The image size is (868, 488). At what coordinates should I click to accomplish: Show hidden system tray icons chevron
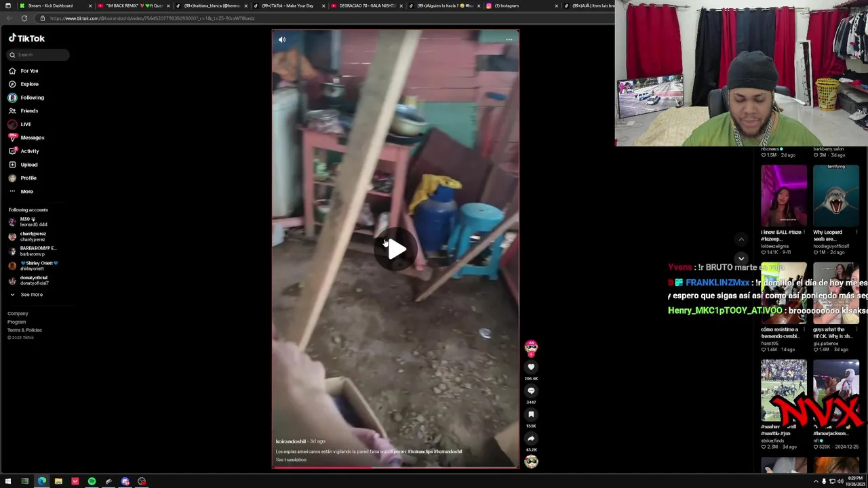point(816,481)
